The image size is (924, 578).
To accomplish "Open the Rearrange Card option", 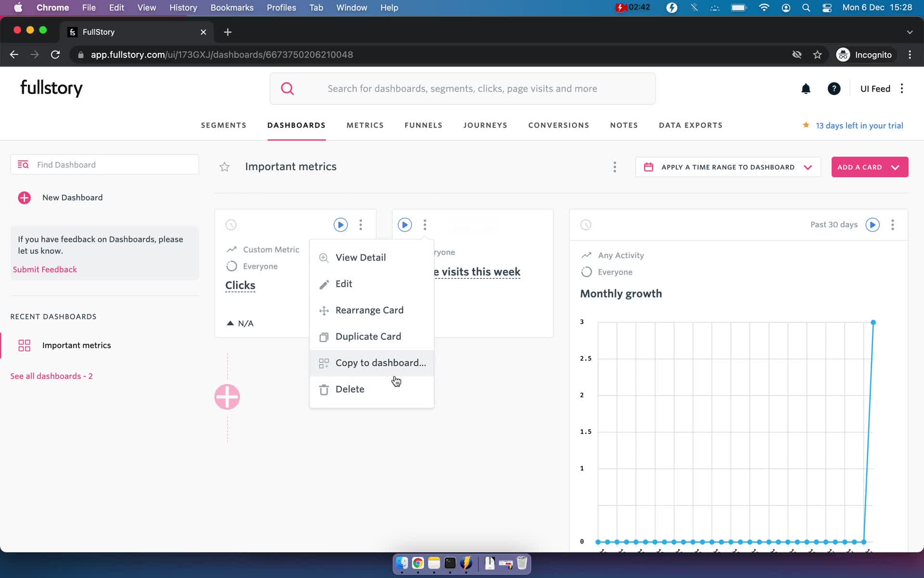I will (369, 310).
